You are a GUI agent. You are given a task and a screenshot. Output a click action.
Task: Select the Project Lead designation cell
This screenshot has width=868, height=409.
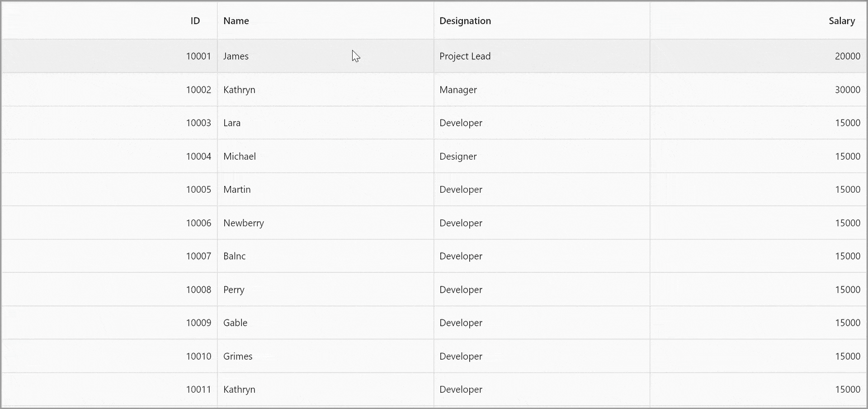tap(465, 56)
